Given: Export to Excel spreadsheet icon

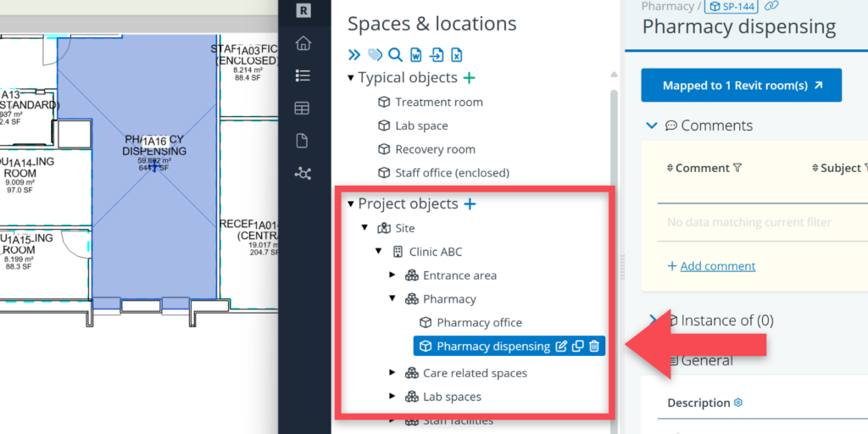Looking at the screenshot, I should click(x=456, y=55).
